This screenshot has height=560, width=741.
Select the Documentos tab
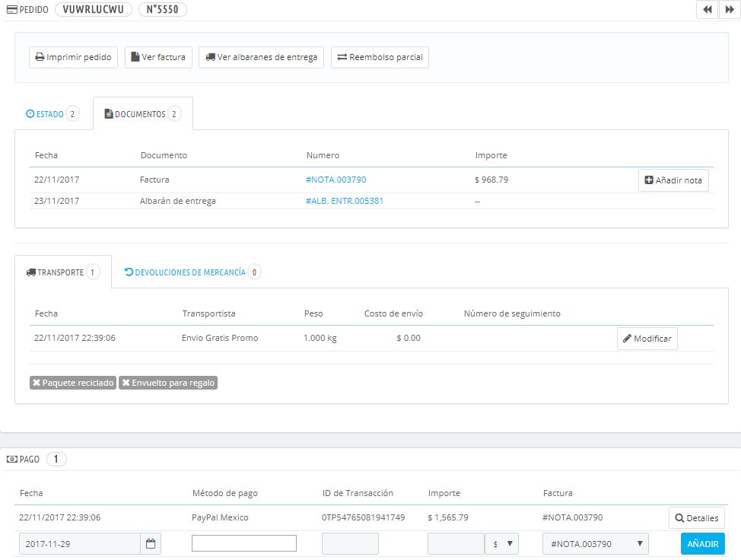pyautogui.click(x=143, y=114)
